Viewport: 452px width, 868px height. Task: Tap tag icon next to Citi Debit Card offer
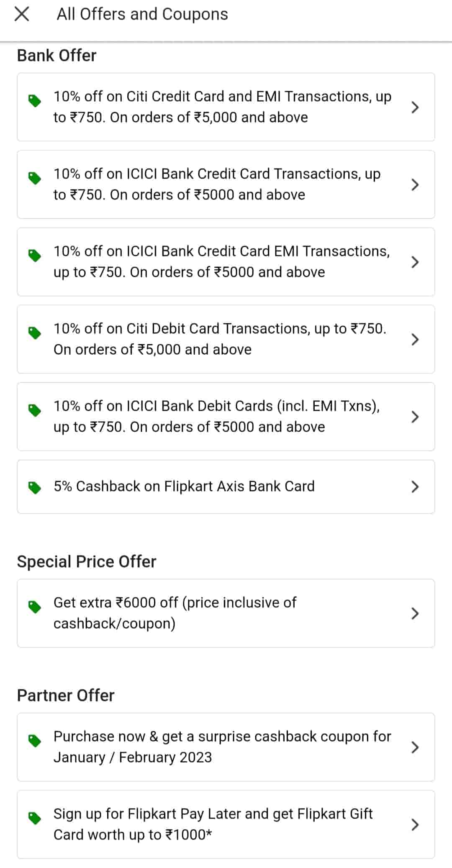click(35, 333)
